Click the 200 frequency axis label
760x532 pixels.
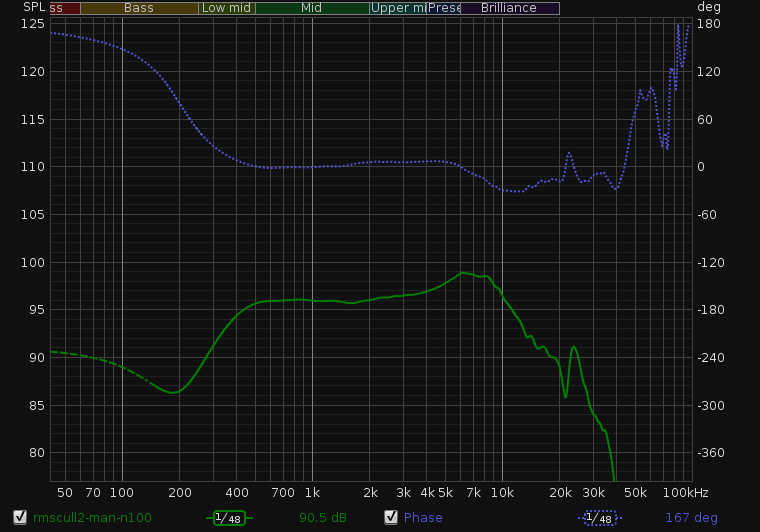coord(180,493)
